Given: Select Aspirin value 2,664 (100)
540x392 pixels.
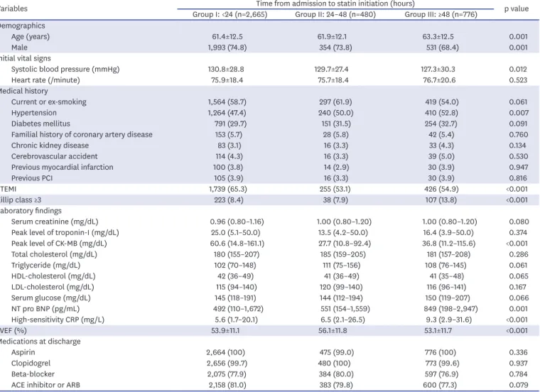Looking at the screenshot, I should pos(225,352).
